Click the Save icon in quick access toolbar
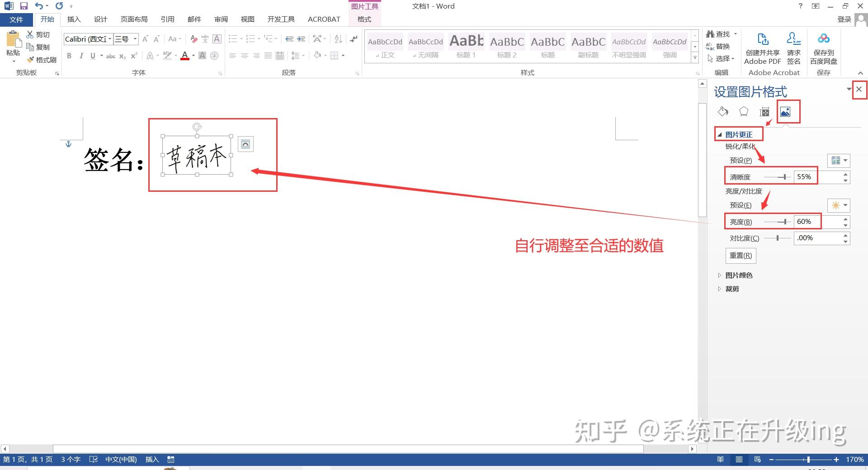The width and height of the screenshot is (868, 470). click(x=24, y=6)
